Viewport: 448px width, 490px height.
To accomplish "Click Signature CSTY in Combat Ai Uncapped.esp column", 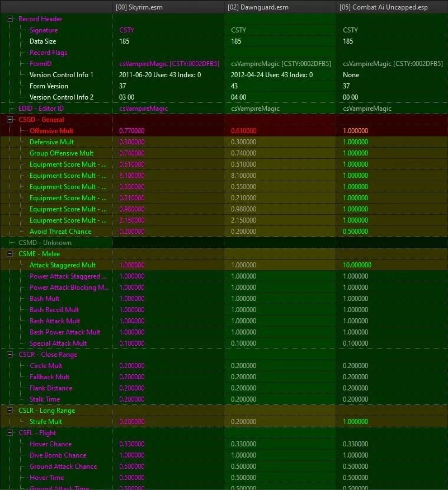I will 350,30.
